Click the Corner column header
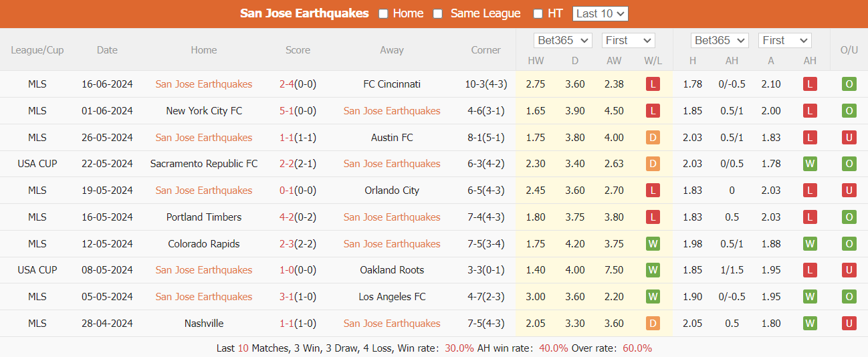Screen dimensions: 868x357 tap(485, 50)
